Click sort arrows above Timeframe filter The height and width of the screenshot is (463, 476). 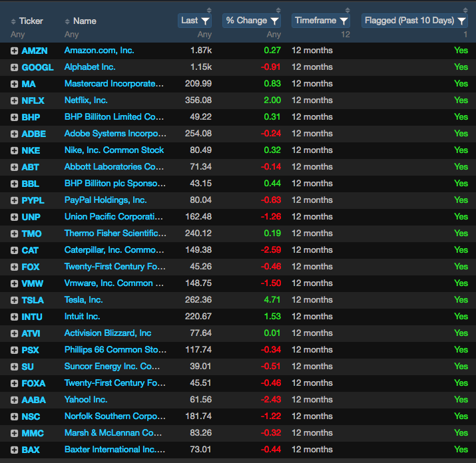point(348,11)
